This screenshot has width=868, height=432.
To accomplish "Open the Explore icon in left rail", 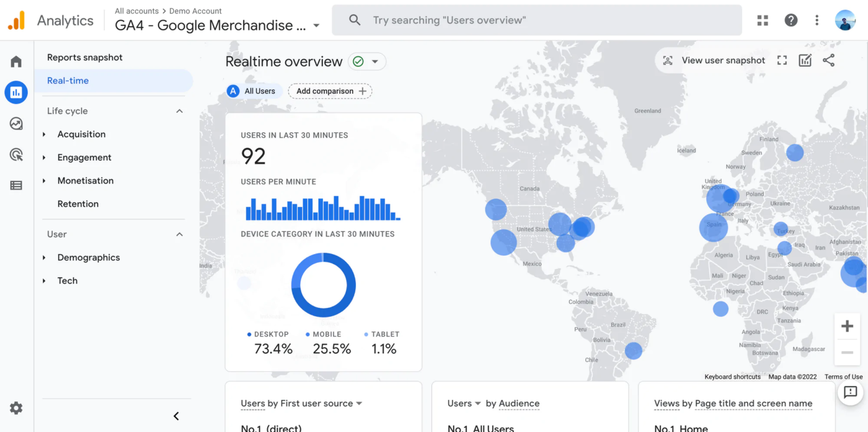I will pyautogui.click(x=16, y=123).
